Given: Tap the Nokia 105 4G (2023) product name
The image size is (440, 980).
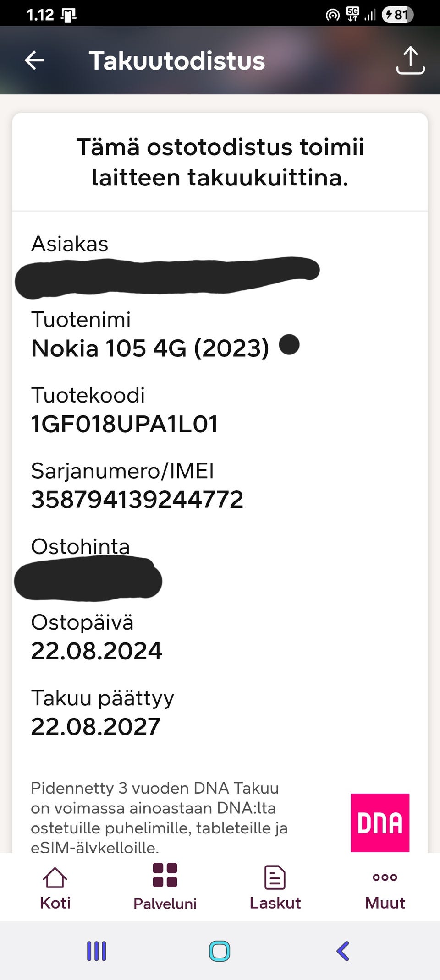Looking at the screenshot, I should pos(150,348).
